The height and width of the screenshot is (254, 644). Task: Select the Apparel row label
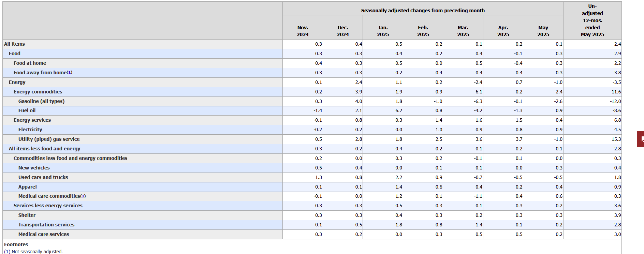click(x=28, y=187)
